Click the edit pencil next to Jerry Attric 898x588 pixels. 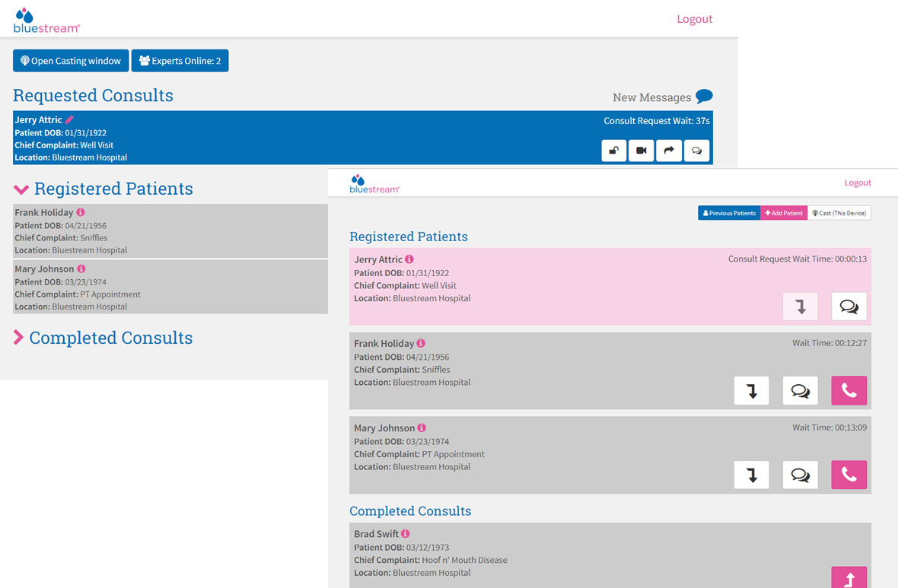69,120
